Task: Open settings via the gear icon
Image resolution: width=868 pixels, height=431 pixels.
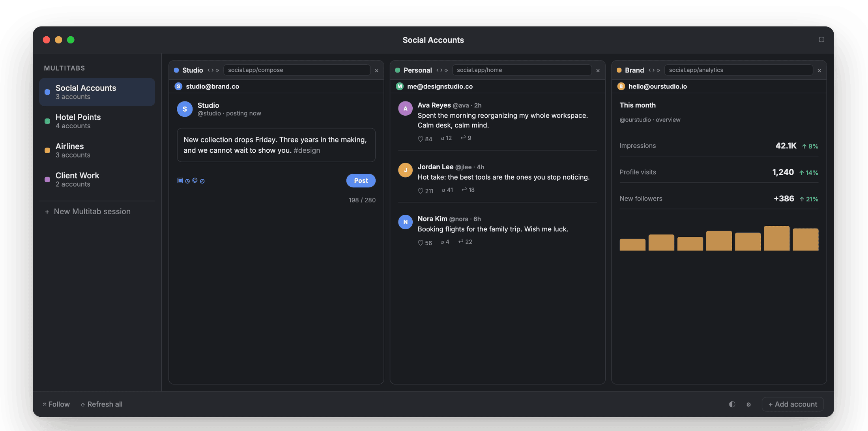Action: click(748, 405)
